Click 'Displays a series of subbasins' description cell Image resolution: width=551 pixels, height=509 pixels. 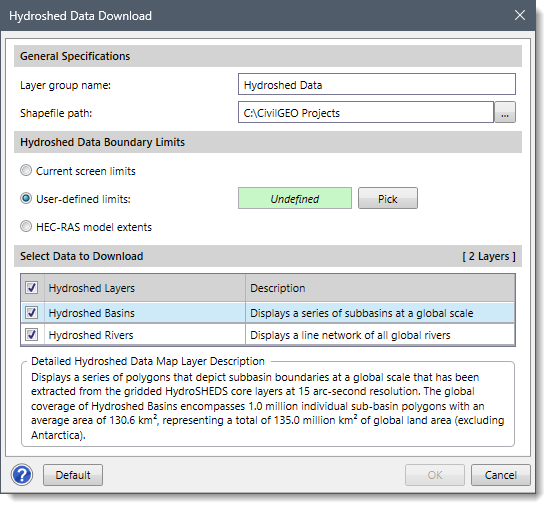click(380, 313)
